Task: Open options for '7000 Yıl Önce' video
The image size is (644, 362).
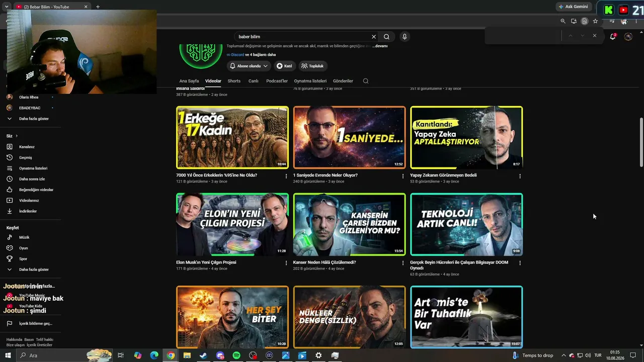Action: pyautogui.click(x=286, y=176)
